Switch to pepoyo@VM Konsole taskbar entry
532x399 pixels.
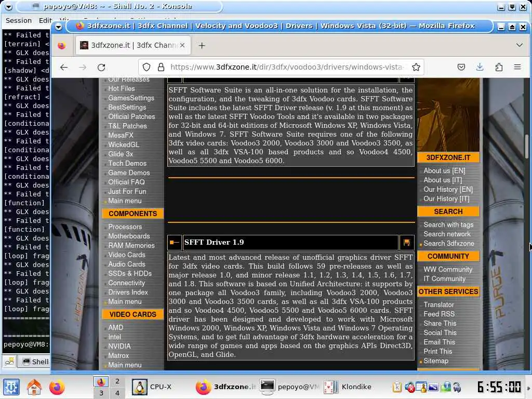tap(289, 387)
